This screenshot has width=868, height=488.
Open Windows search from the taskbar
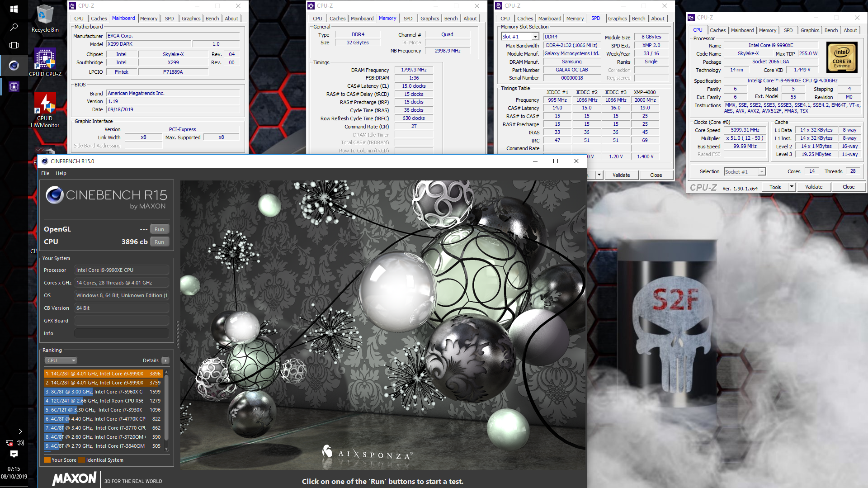14,27
